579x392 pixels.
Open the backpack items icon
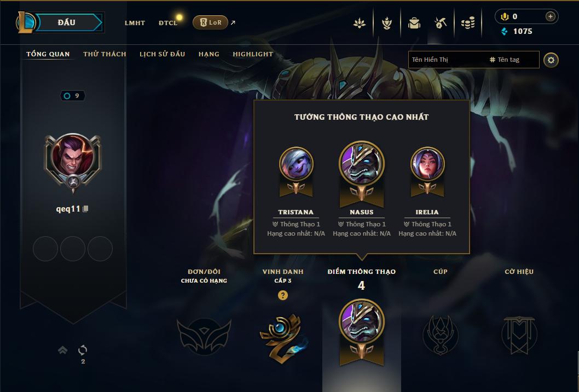point(414,24)
